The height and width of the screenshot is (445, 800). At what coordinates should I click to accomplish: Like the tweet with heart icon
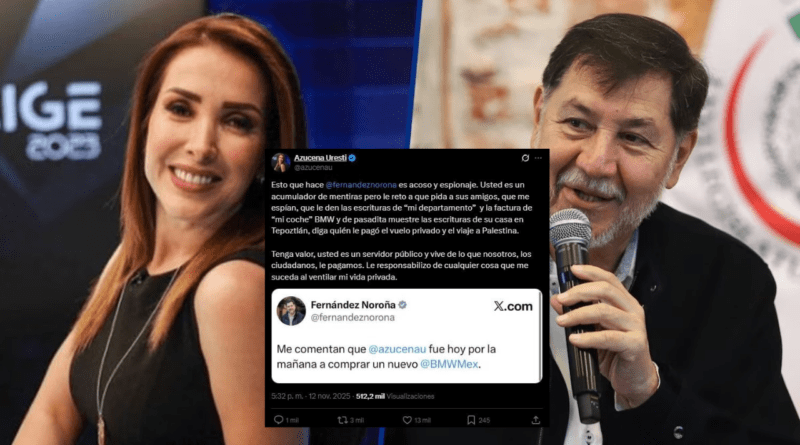click(x=407, y=420)
